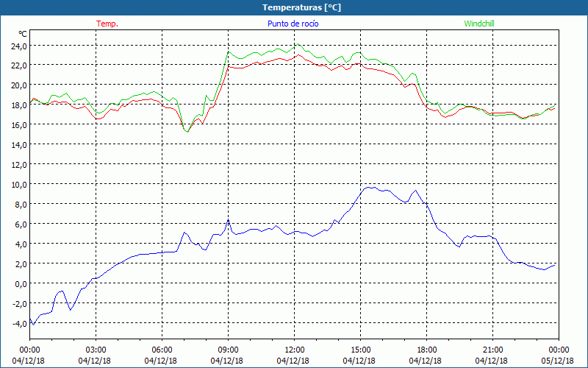Screen dimensions: 588x368
Task: Click the 6,0 y-axis value
Action: 21,224
